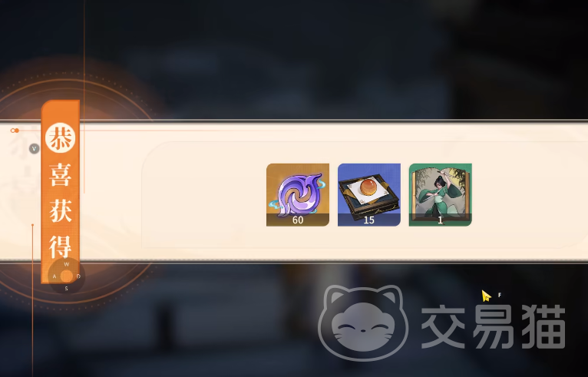Click the quantity 60 label
The width and height of the screenshot is (588, 377).
[x=298, y=220]
